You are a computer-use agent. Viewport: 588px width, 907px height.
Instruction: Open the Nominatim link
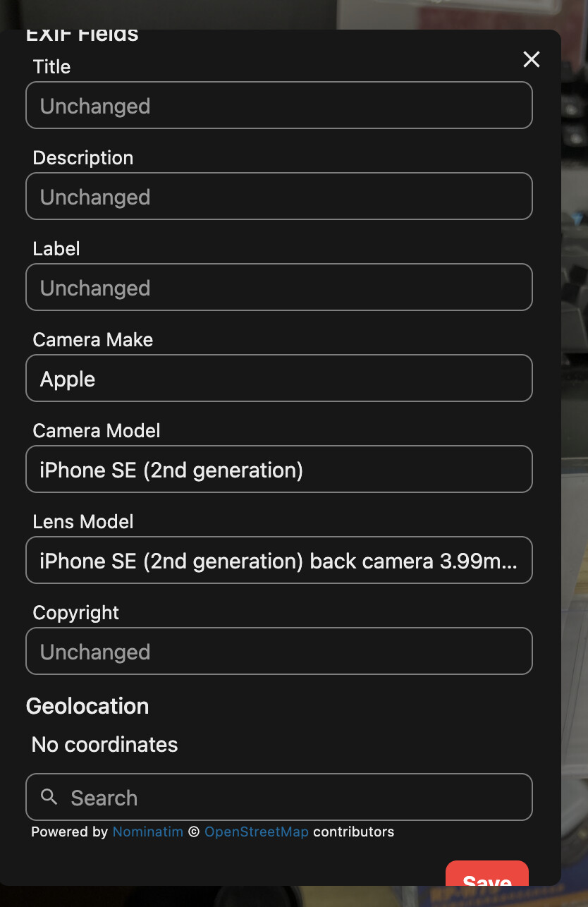(x=148, y=832)
